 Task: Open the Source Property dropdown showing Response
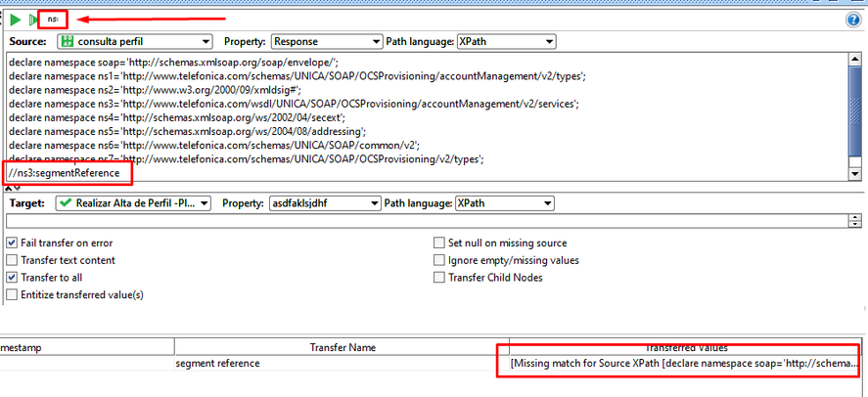(327, 41)
